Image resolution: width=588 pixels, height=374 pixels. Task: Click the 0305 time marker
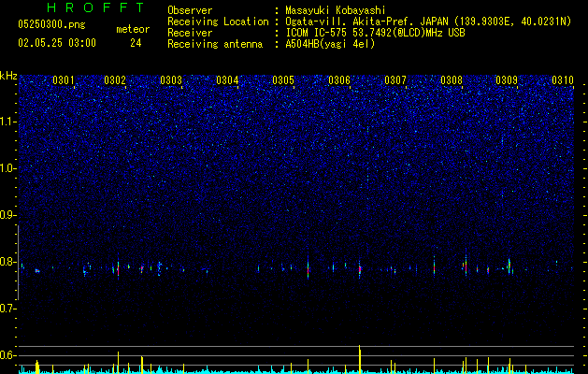point(283,80)
